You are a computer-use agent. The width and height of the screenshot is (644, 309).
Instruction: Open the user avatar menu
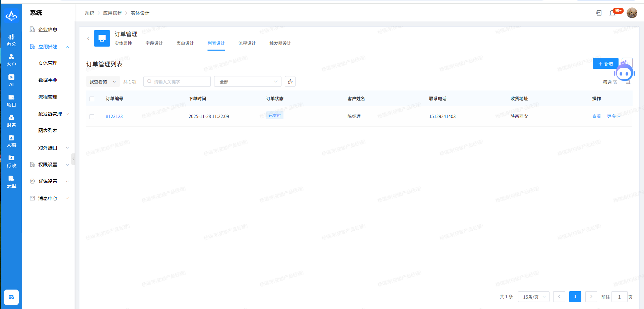pos(632,13)
